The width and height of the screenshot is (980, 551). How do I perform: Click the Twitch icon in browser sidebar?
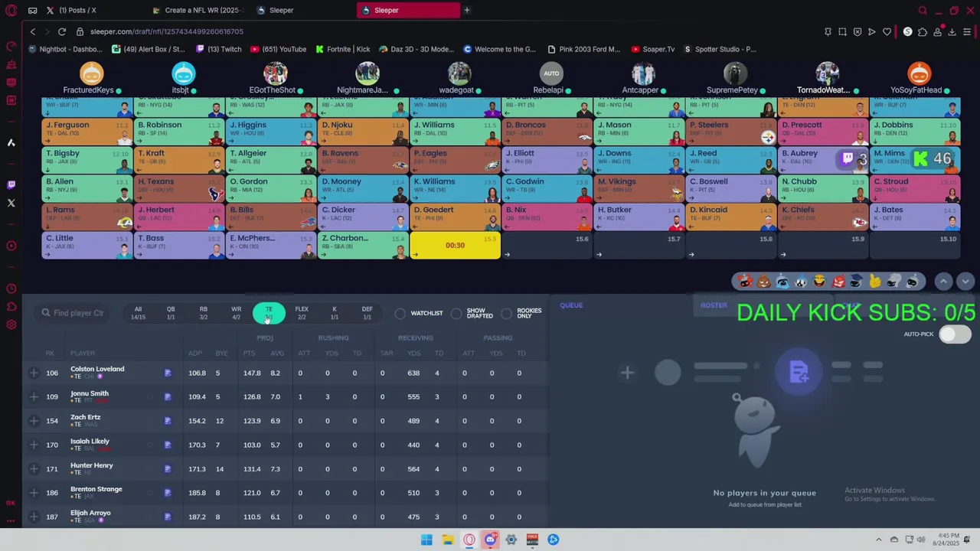pos(11,184)
